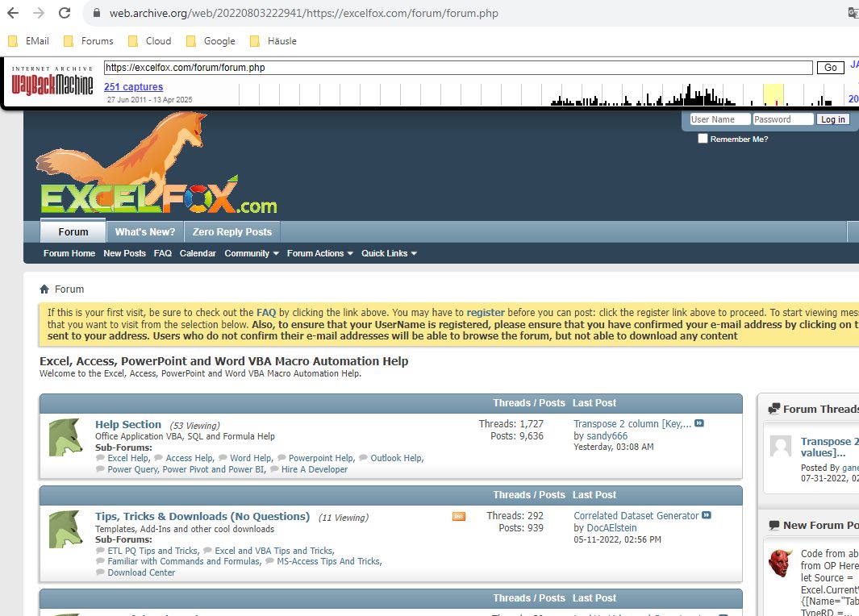This screenshot has width=859, height=616.
Task: Click the Wayback capture timeline graph
Action: point(542,94)
